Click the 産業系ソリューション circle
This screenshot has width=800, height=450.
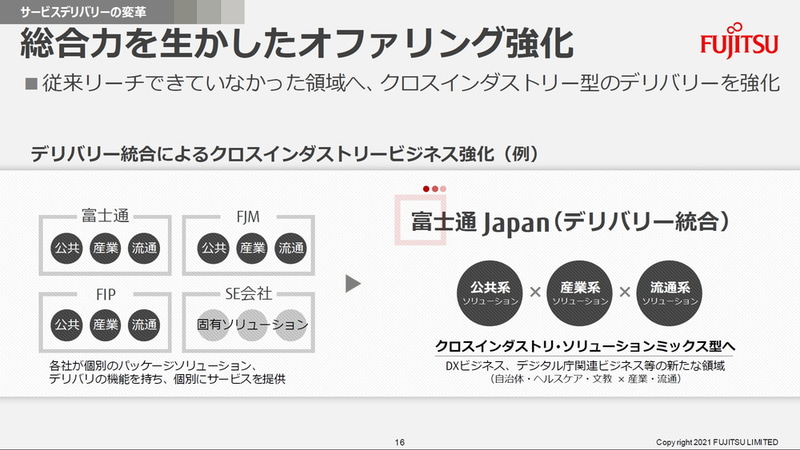pyautogui.click(x=580, y=293)
